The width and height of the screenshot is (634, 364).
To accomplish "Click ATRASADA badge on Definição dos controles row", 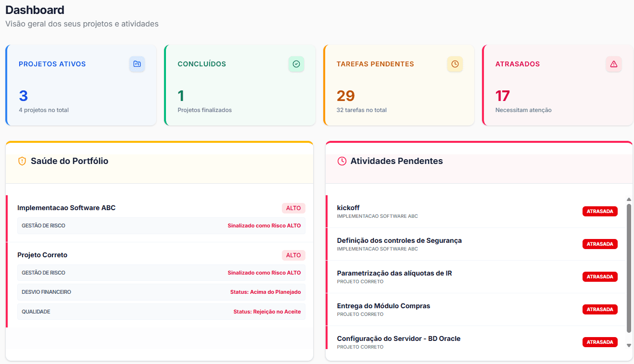I will click(x=600, y=244).
